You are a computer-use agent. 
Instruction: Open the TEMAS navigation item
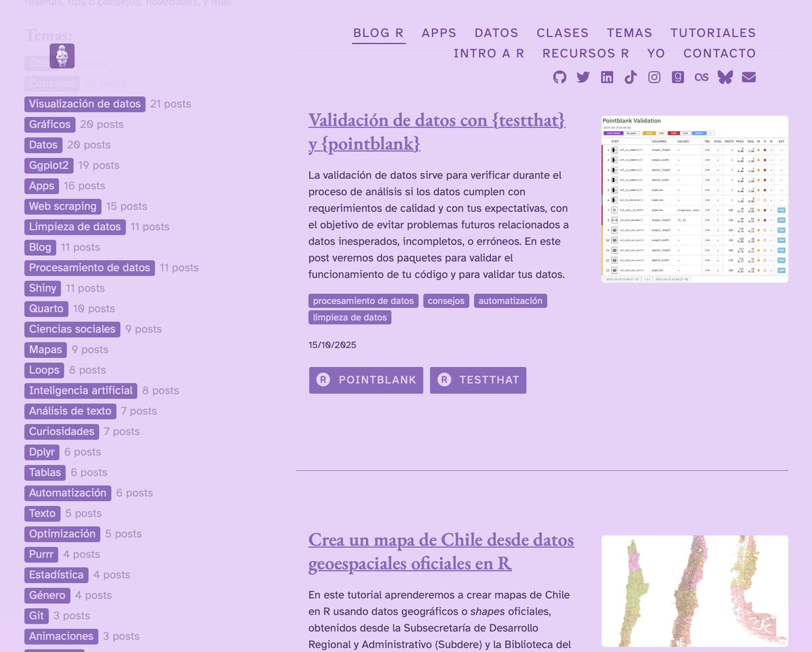(x=630, y=32)
